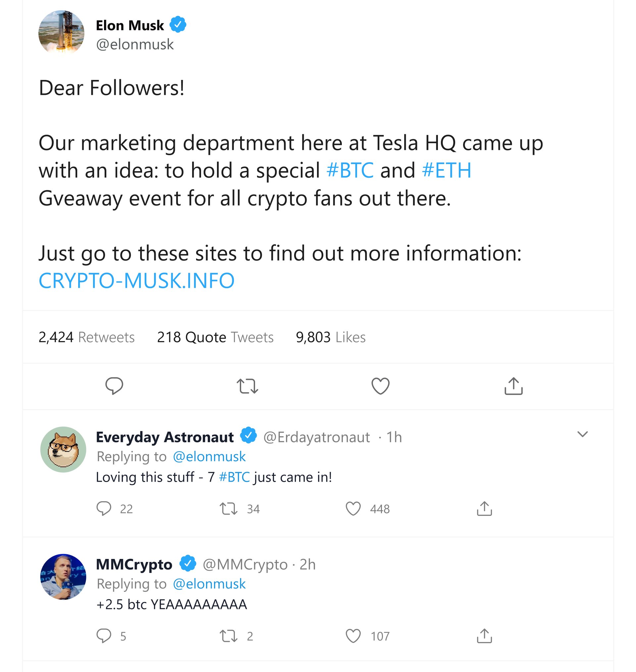Image resolution: width=636 pixels, height=672 pixels.
Task: Open the #ETH hashtag
Action: 446,170
